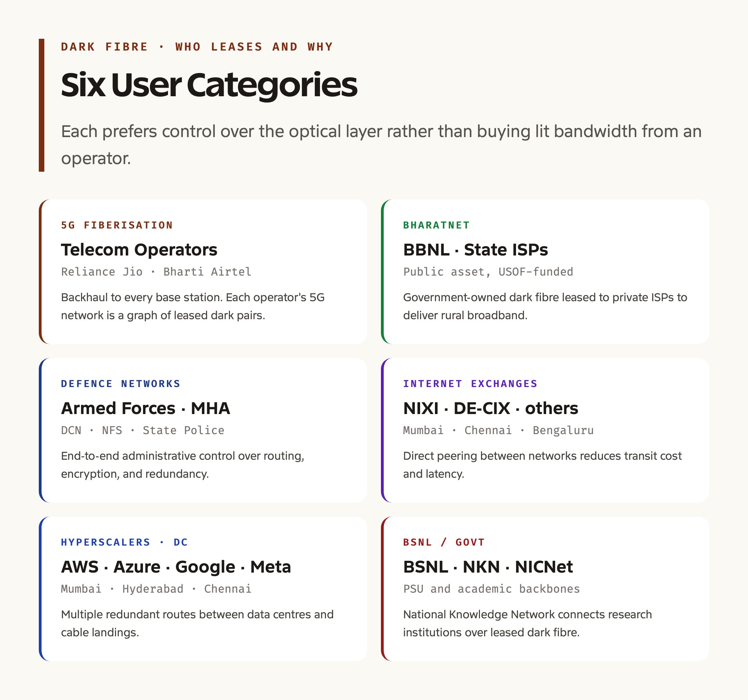This screenshot has height=700, width=748.
Task: Click the 5G FIBERISATION label
Action: (x=117, y=225)
